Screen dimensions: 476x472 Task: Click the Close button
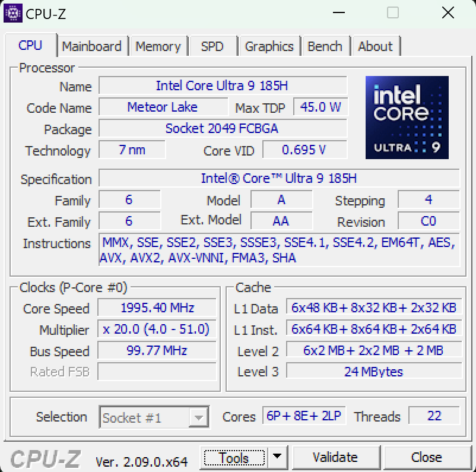(x=427, y=457)
